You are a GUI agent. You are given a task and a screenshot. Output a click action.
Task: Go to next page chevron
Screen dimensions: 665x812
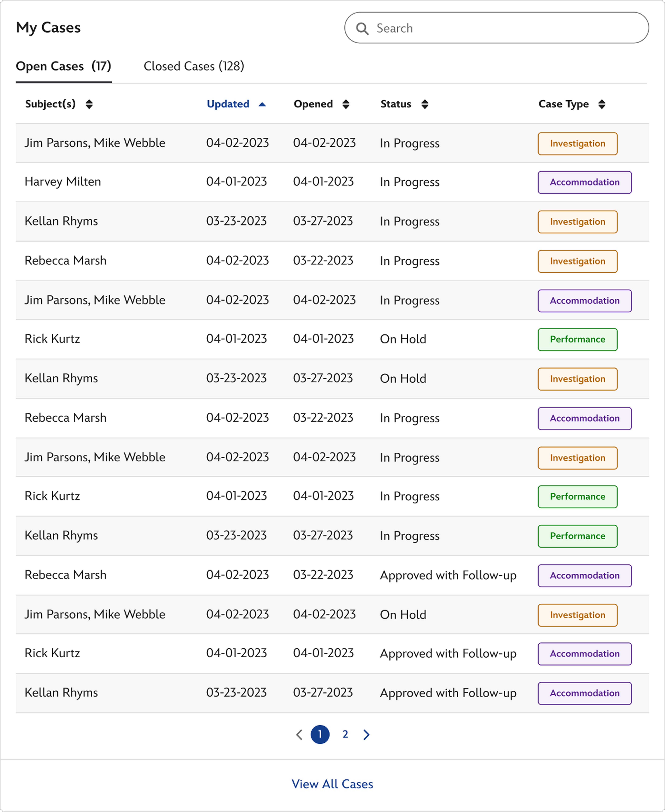(366, 735)
